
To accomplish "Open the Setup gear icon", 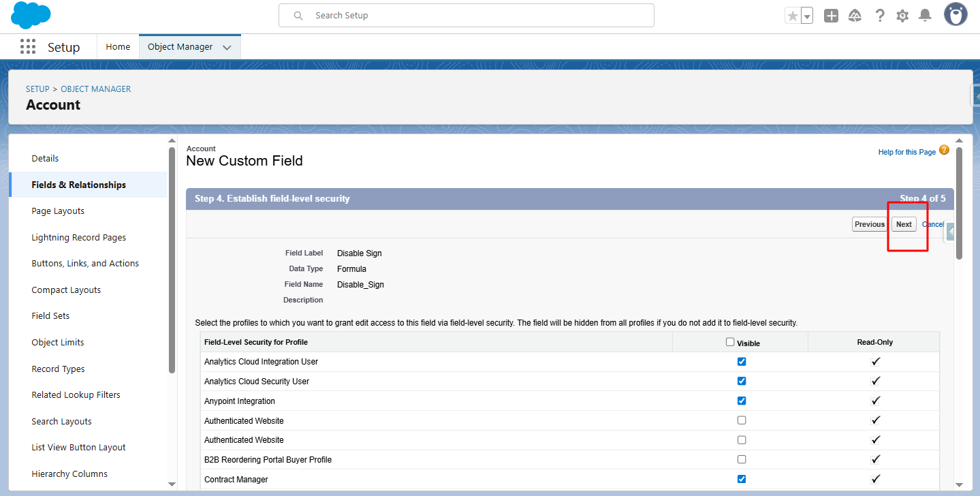I will tap(902, 16).
